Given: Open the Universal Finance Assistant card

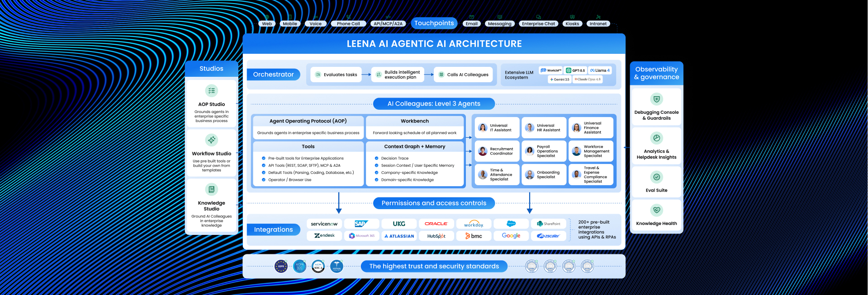Looking at the screenshot, I should tap(591, 128).
